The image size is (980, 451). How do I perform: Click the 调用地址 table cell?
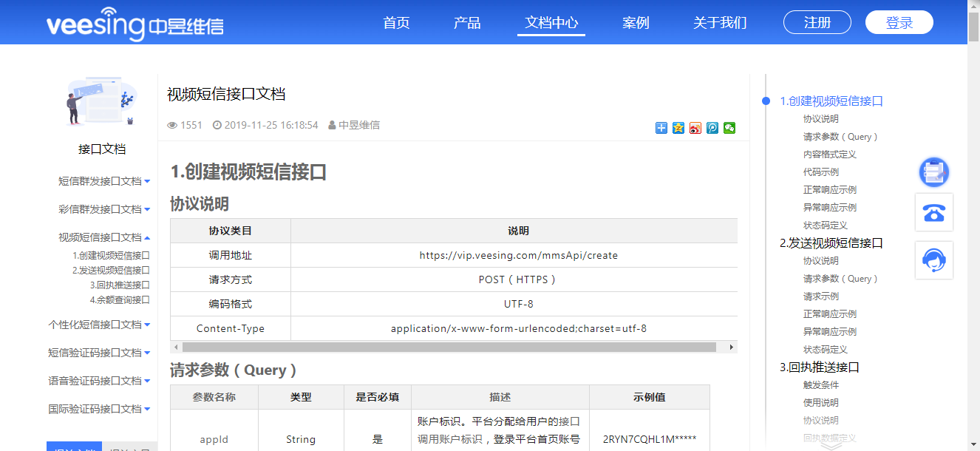coord(231,255)
